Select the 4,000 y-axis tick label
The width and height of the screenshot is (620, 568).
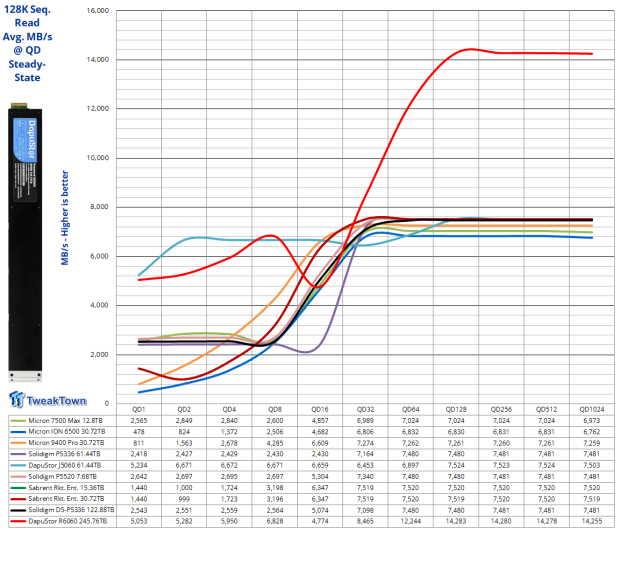(99, 305)
